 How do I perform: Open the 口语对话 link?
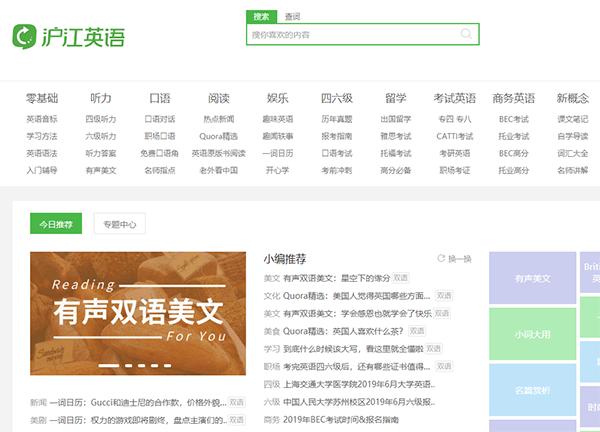click(160, 119)
